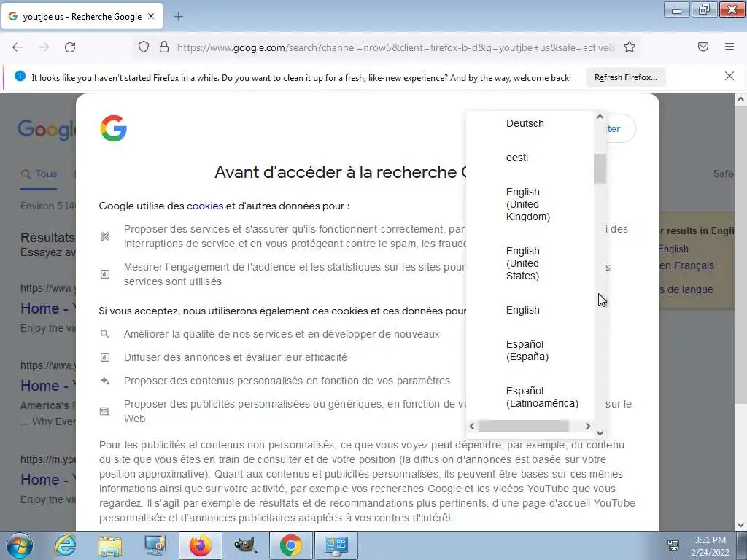This screenshot has height=560, width=747.
Task: Dismiss the Firefox refresh notification bar
Action: pos(729,76)
